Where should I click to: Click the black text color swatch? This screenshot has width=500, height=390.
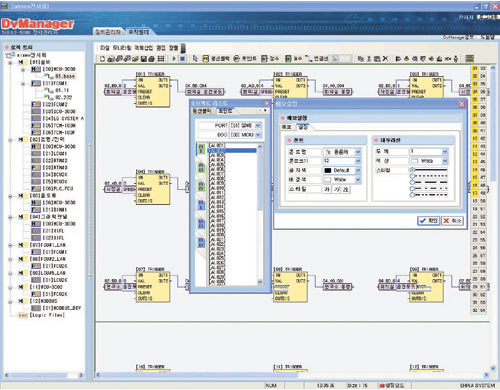coord(328,170)
